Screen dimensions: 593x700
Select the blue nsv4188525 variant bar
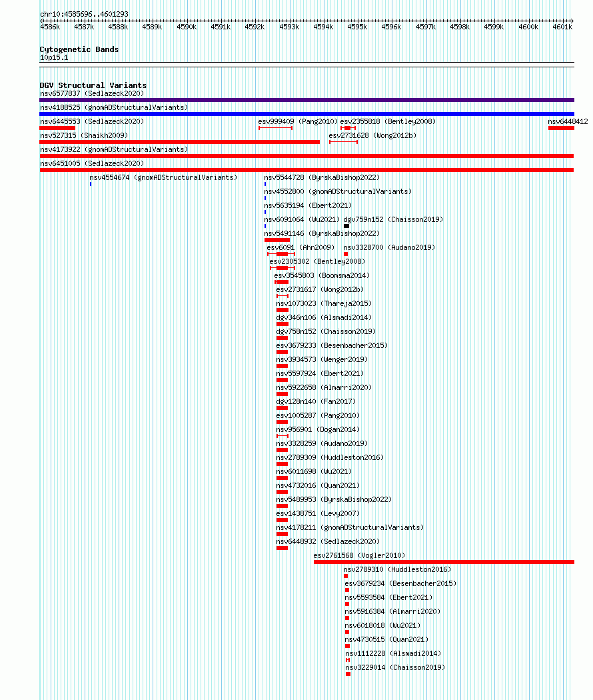(x=306, y=114)
